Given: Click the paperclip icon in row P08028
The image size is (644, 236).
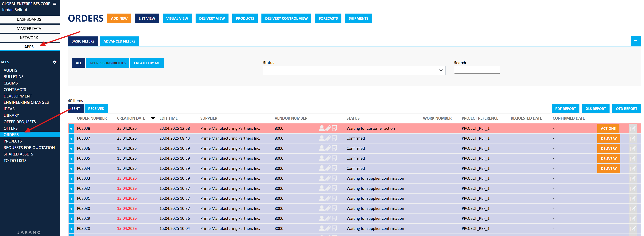Looking at the screenshot, I should click(x=328, y=229).
